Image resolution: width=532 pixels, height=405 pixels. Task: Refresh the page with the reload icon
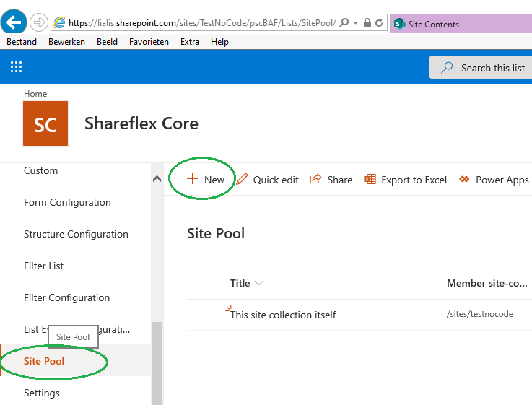[379, 22]
